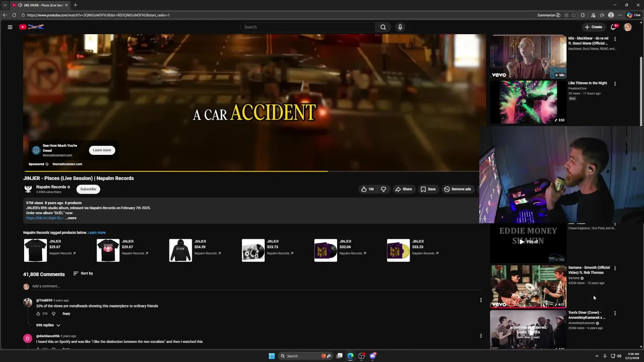
Task: Open @davidacus956 profile avatar
Action: [28, 338]
